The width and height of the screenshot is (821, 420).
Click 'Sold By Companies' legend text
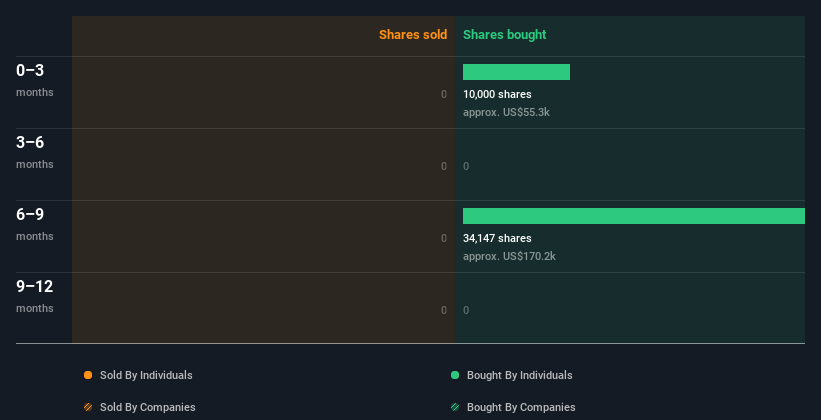[x=148, y=407]
